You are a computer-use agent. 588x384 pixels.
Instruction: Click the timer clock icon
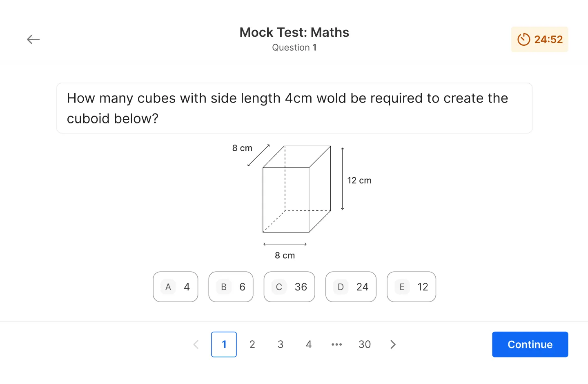pos(523,39)
